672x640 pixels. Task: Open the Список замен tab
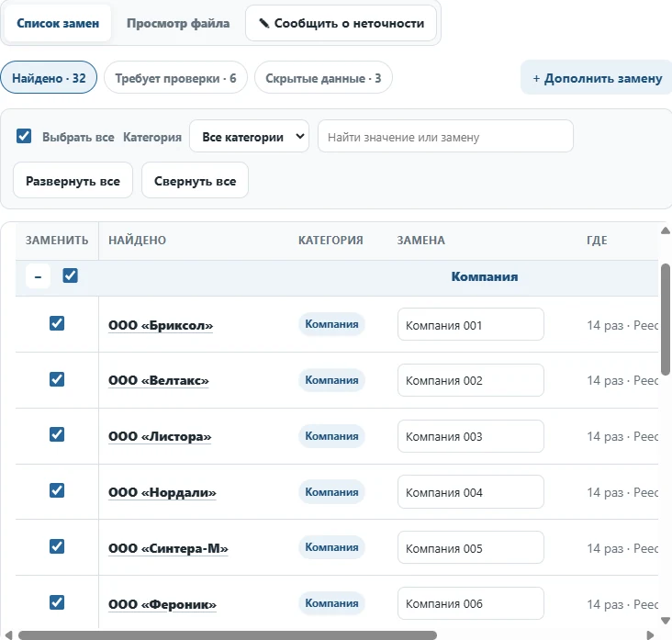click(x=58, y=23)
